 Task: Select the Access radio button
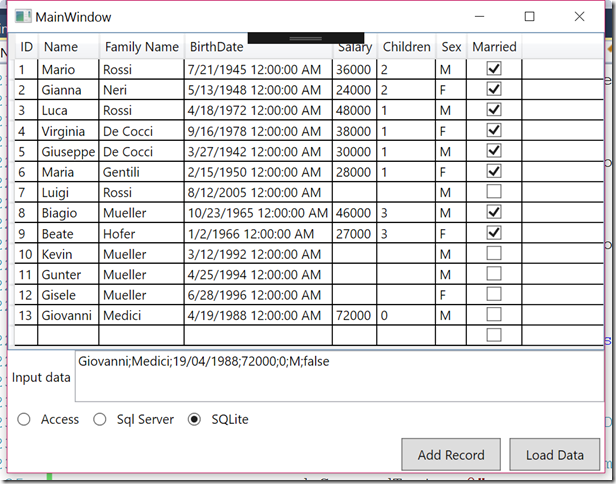(x=24, y=419)
